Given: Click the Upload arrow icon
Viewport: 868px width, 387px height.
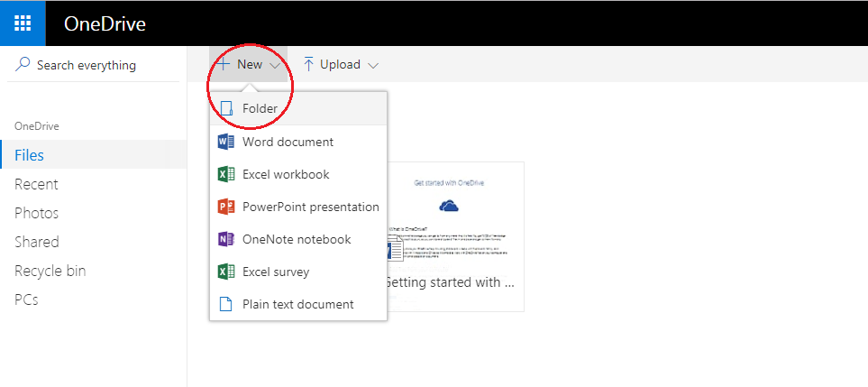Looking at the screenshot, I should (x=308, y=65).
